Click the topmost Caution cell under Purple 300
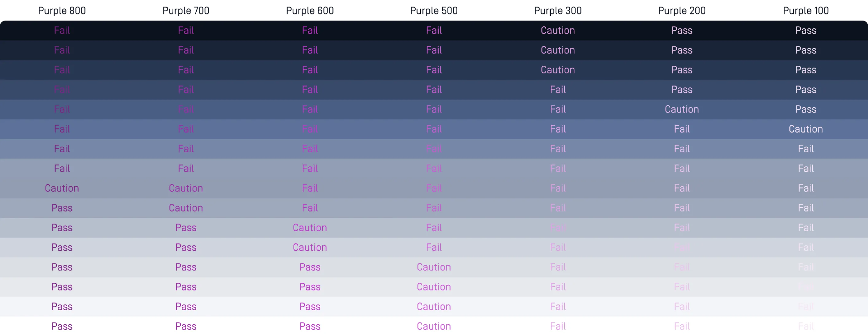 [558, 30]
